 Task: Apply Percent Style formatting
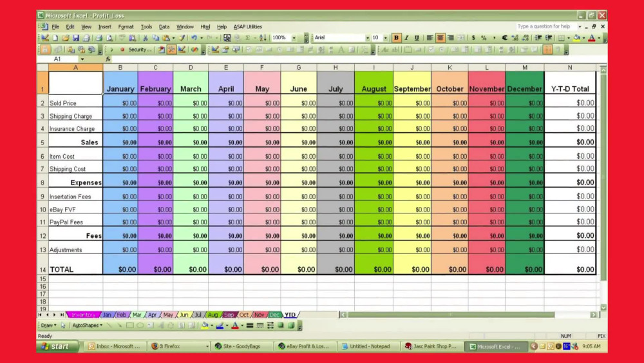coord(484,38)
